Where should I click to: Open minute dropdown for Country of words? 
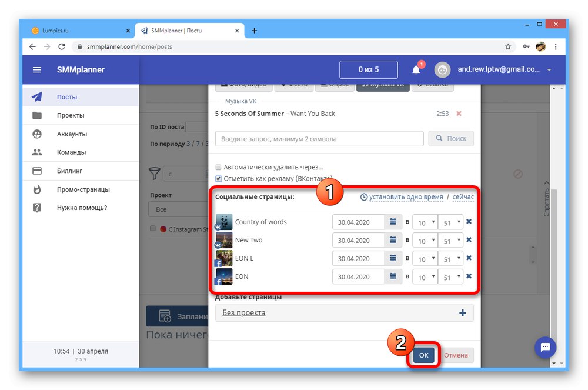coord(451,222)
